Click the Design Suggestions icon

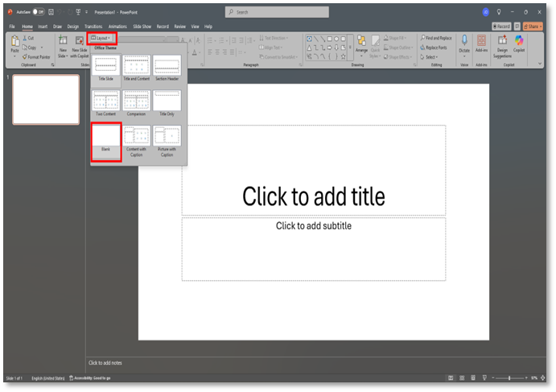click(502, 41)
